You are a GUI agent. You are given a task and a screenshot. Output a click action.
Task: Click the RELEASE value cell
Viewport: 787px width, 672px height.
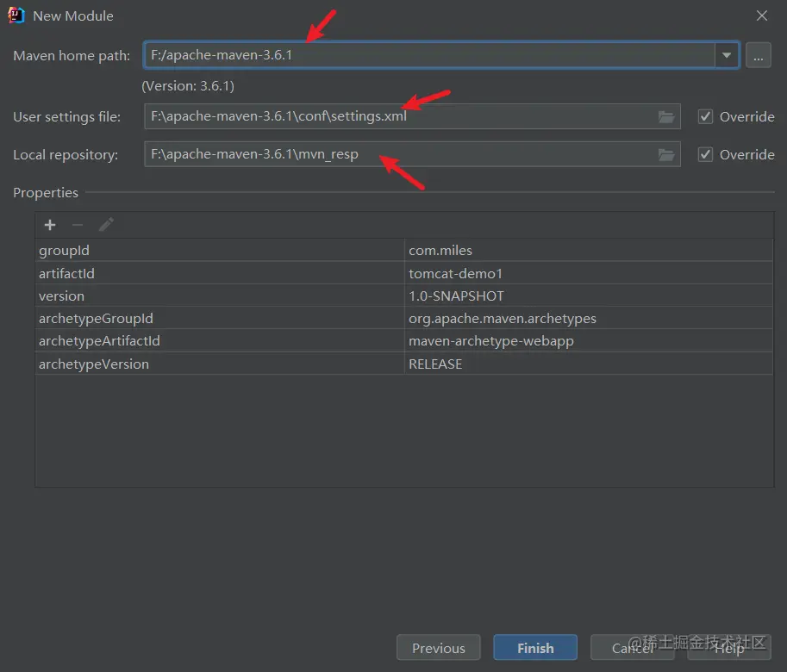(589, 364)
